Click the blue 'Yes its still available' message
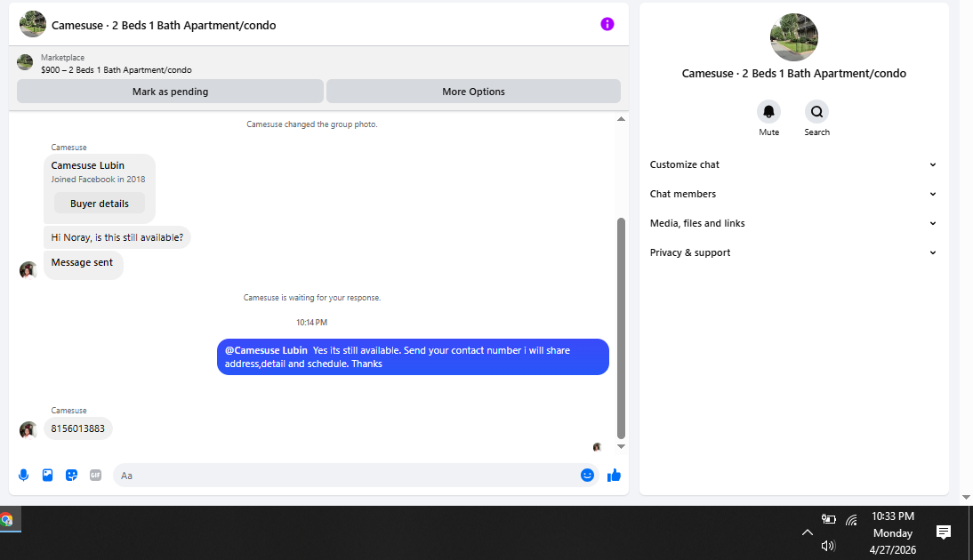973x560 pixels. pyautogui.click(x=413, y=356)
